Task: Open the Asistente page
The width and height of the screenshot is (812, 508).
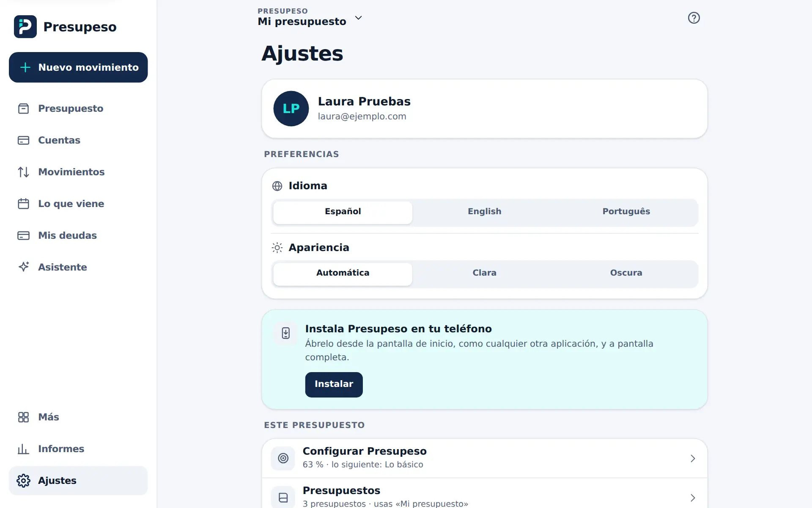Action: pyautogui.click(x=78, y=267)
